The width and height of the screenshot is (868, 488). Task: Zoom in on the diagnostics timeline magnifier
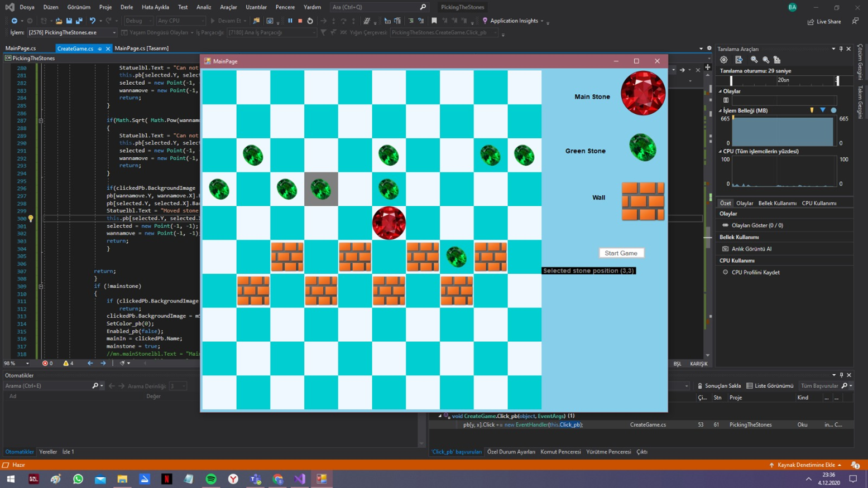tap(754, 60)
